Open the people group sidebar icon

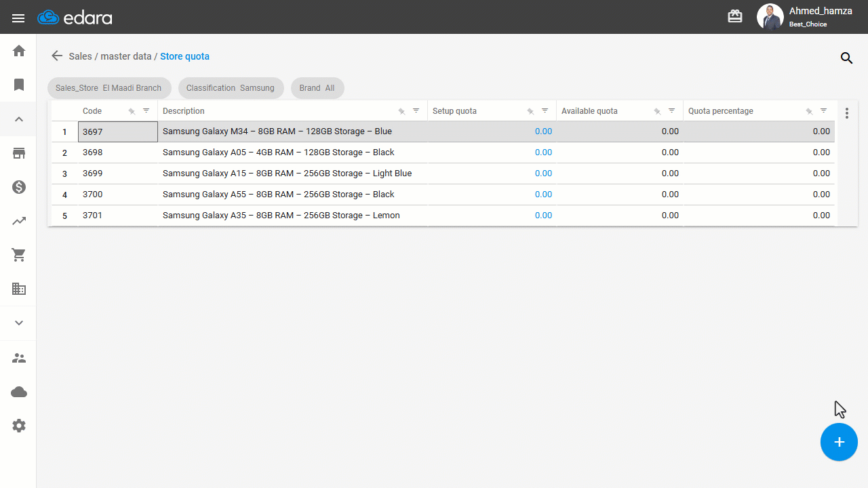click(19, 358)
